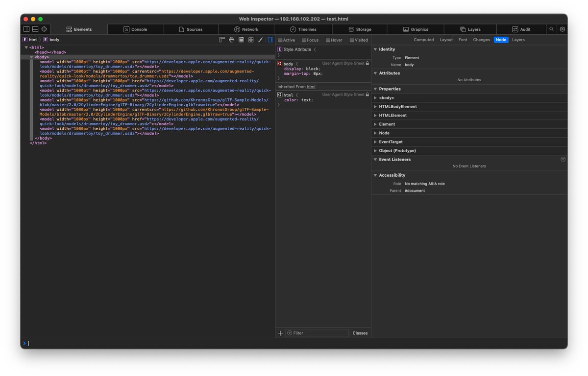Expand the Node property group
588x376 pixels.
(375, 133)
